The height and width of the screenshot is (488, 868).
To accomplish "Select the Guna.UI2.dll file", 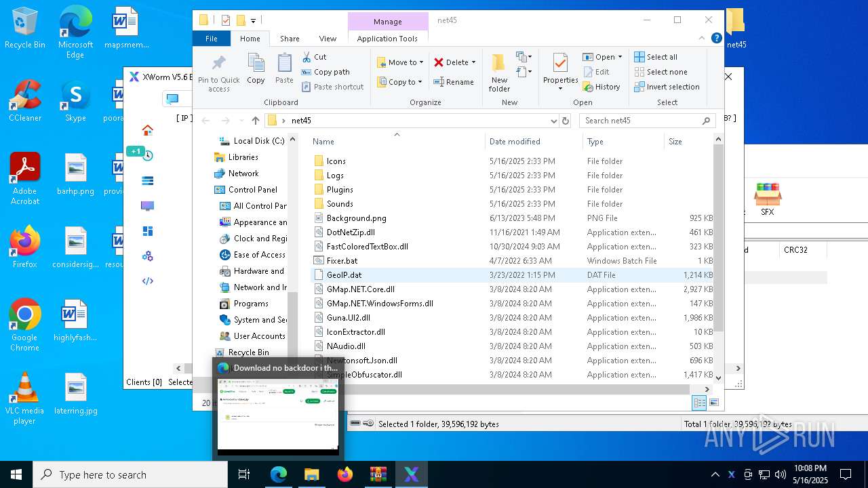I will 348,318.
